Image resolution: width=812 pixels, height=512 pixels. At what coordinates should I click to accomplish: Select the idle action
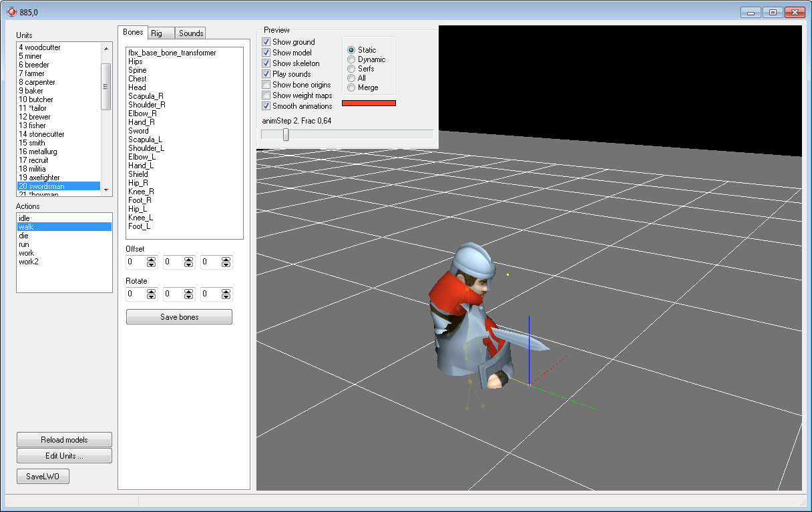coord(64,218)
